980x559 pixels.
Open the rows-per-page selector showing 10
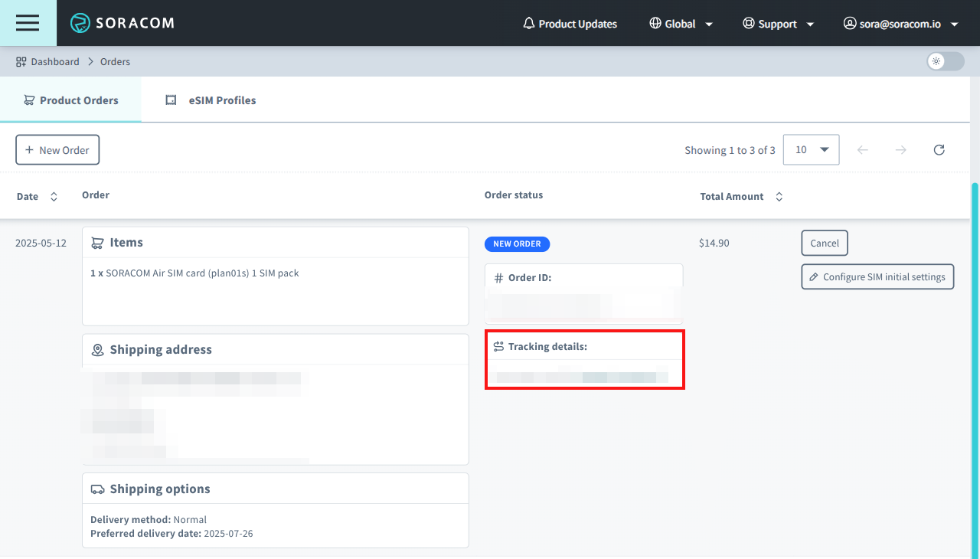pyautogui.click(x=811, y=149)
